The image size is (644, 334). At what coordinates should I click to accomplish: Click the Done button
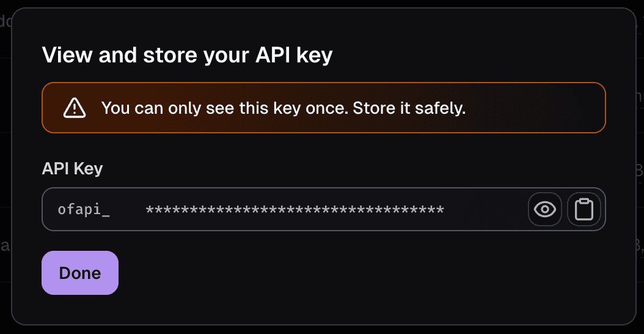[80, 273]
